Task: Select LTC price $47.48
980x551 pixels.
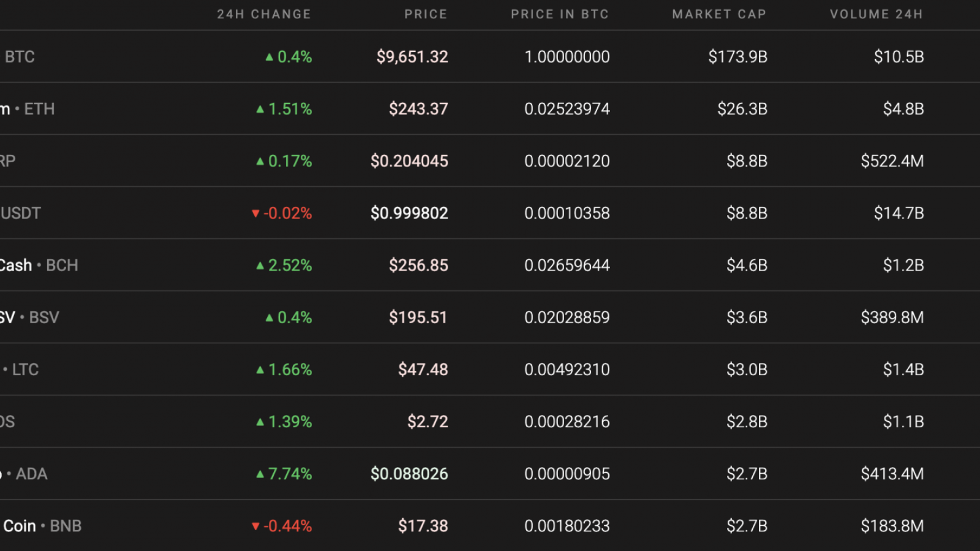Action: (423, 369)
